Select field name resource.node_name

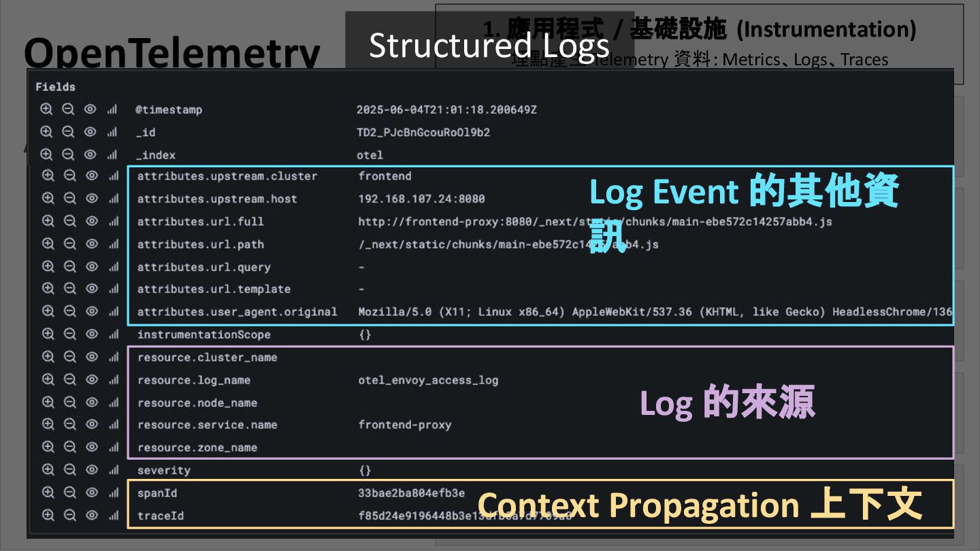pos(197,403)
